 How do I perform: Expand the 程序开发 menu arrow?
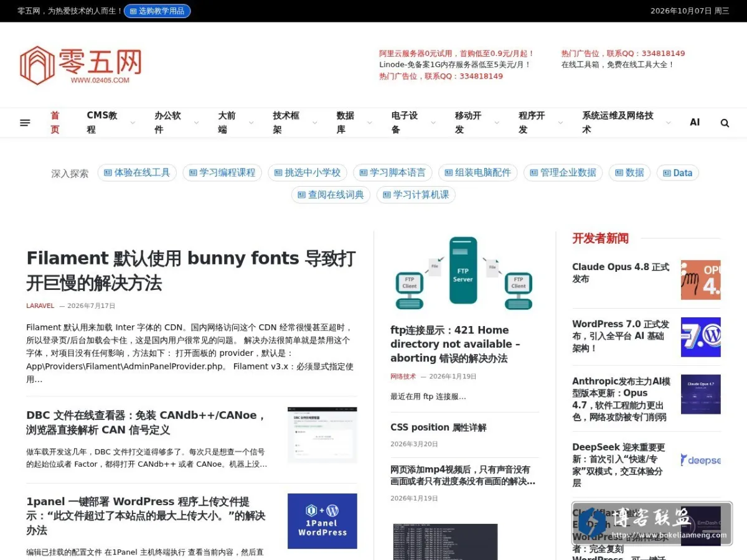coord(560,123)
